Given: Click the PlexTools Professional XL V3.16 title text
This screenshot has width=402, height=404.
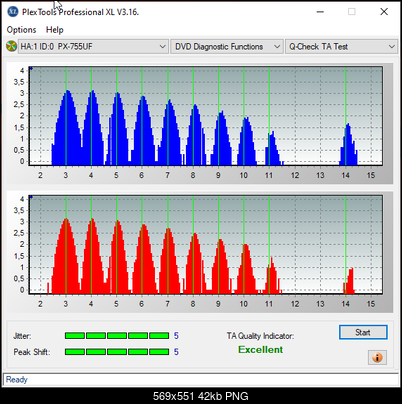Looking at the screenshot, I should pos(80,12).
